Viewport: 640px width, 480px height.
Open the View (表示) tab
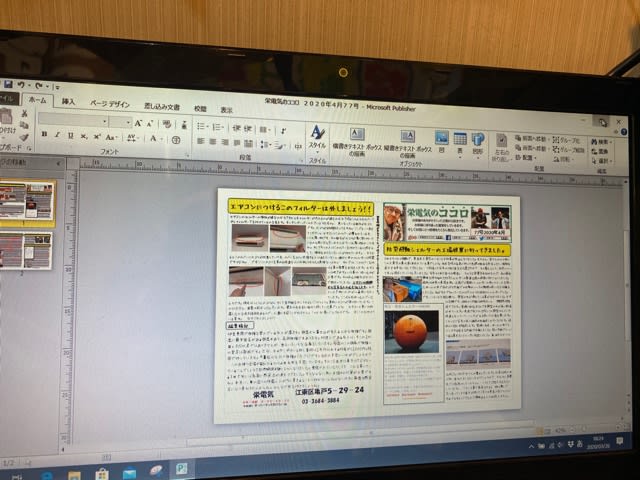pyautogui.click(x=227, y=110)
